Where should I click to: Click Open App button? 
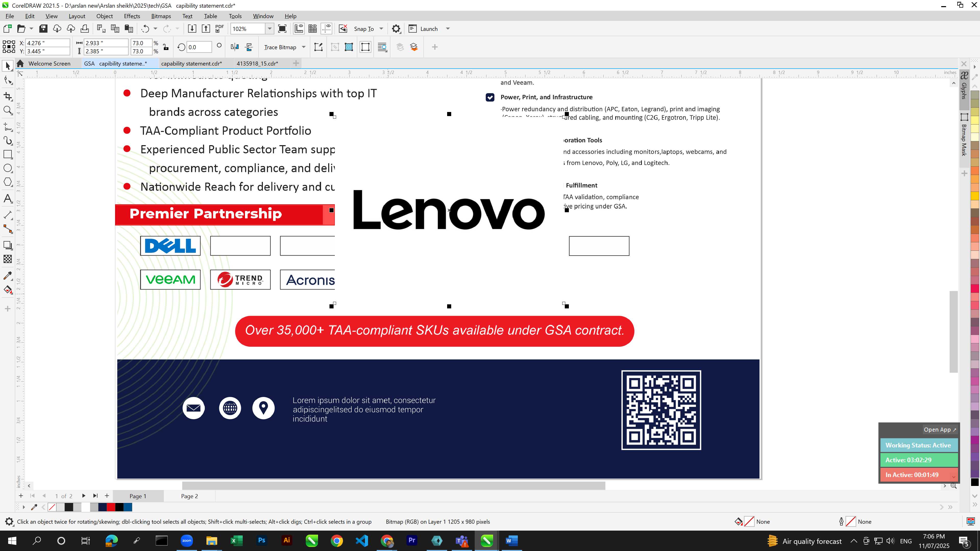pos(940,430)
